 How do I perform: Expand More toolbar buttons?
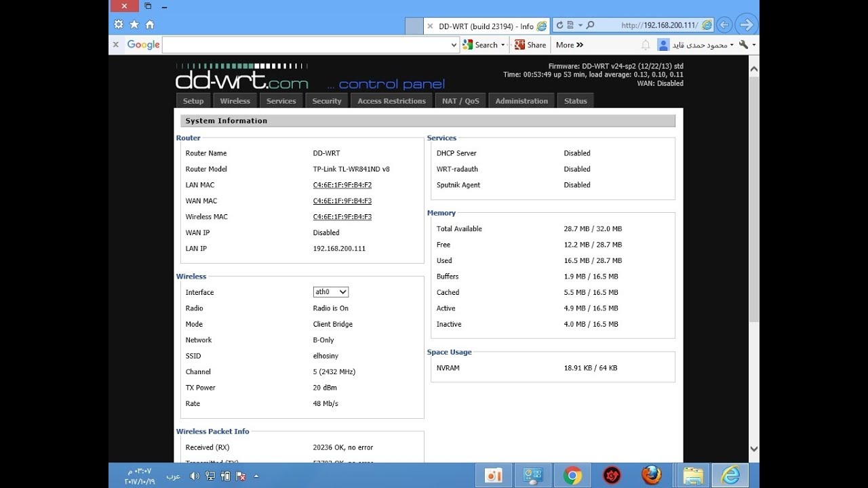570,45
